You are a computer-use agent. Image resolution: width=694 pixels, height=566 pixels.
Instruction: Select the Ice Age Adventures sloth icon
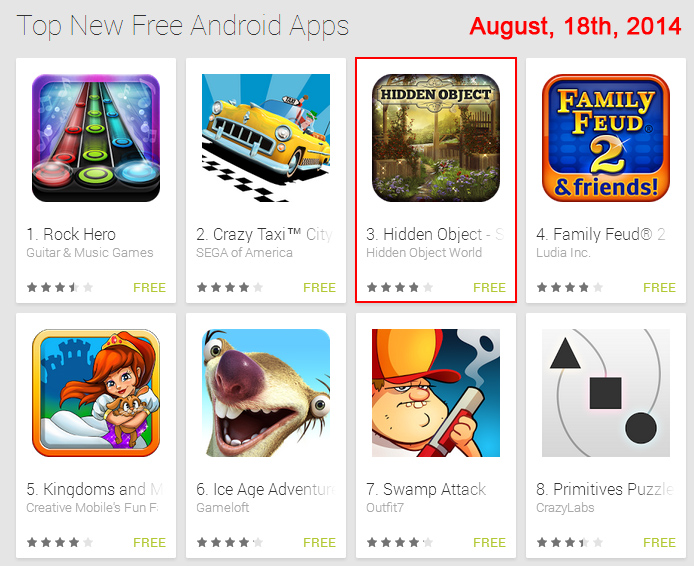pyautogui.click(x=266, y=393)
